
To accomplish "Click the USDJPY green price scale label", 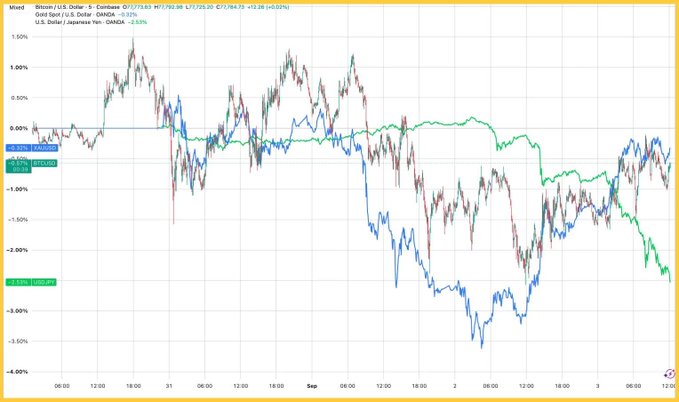I will coord(31,282).
